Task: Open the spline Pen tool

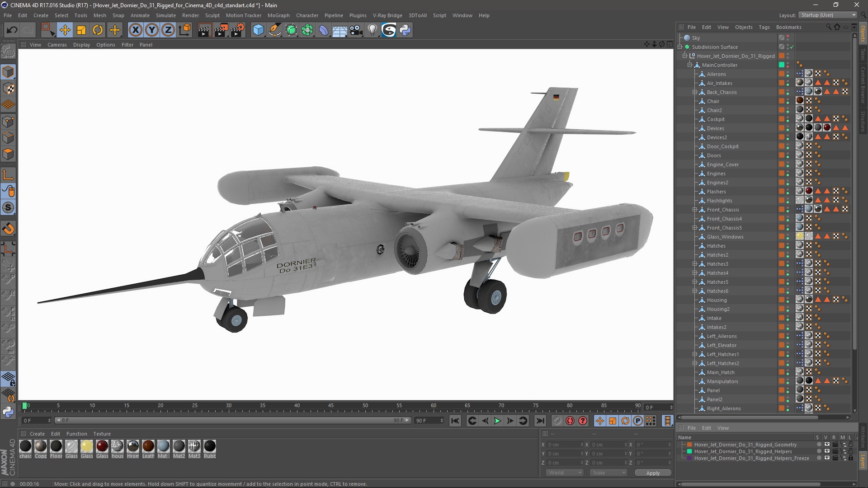Action: [x=275, y=30]
